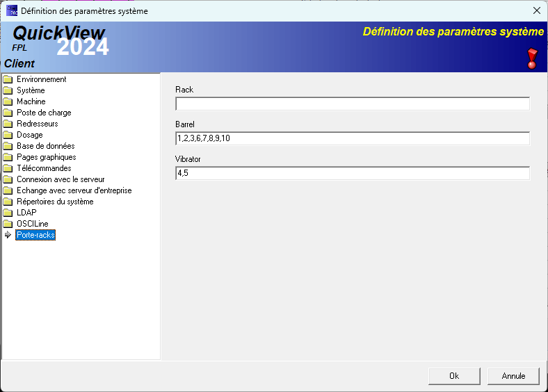This screenshot has height=392, width=548.
Task: Click the Base de données folder icon
Action: tap(8, 146)
